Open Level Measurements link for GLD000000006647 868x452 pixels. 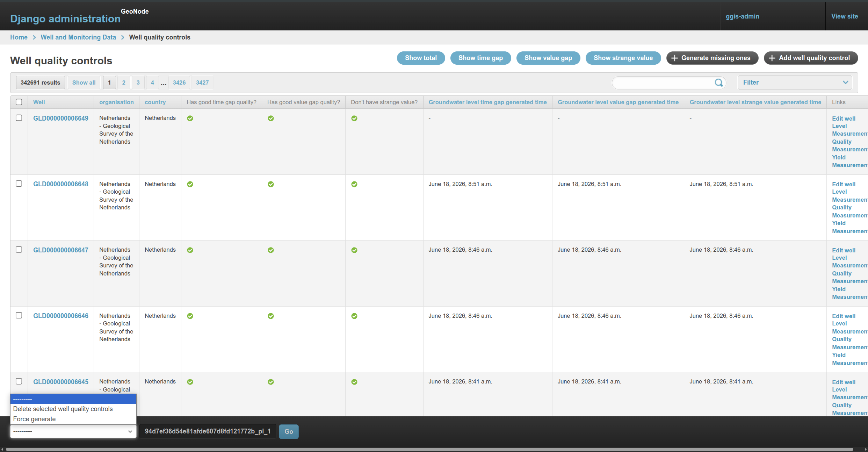[849, 262]
